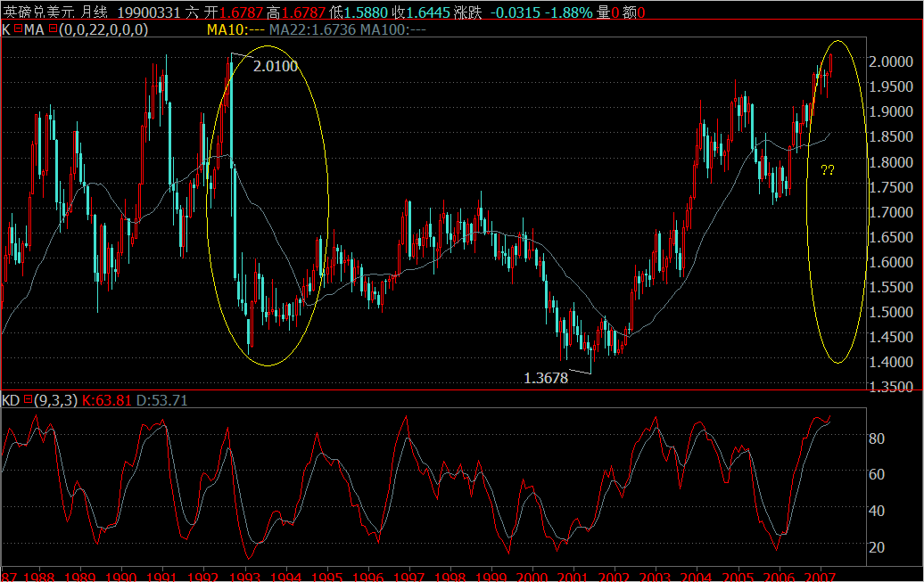Click the ?? annotation near right ellipse

point(828,169)
